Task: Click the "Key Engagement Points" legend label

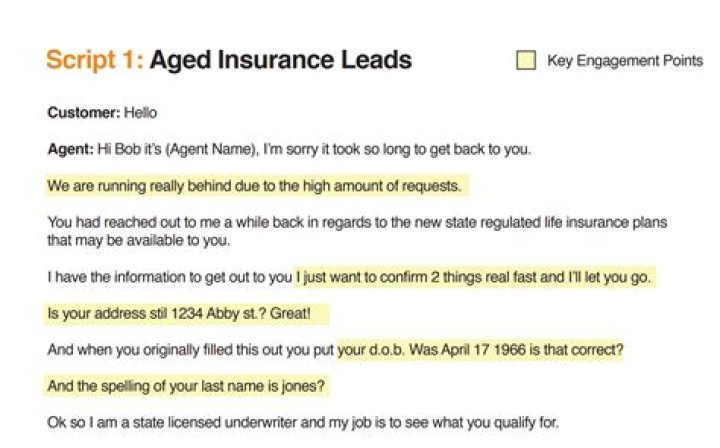Action: pyautogui.click(x=624, y=61)
